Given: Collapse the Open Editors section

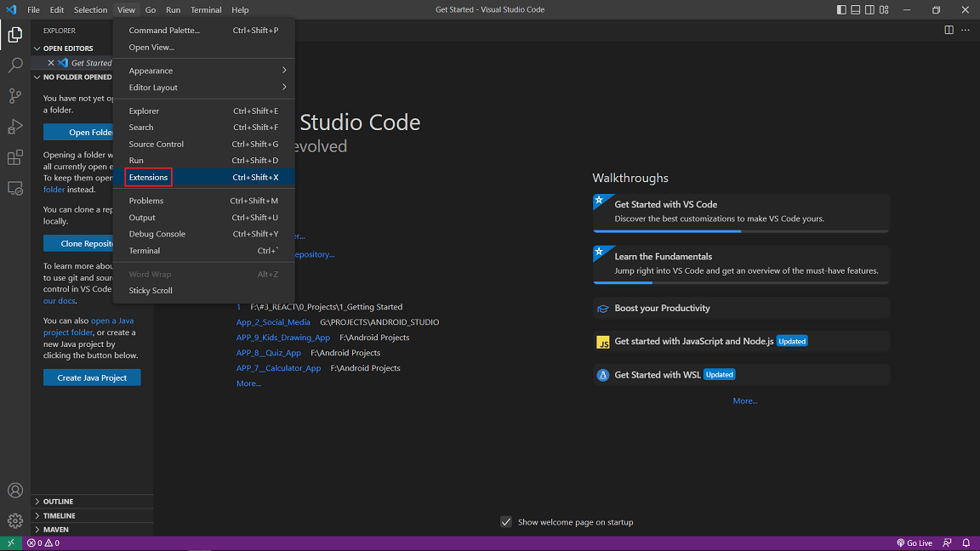Looking at the screenshot, I should [37, 48].
